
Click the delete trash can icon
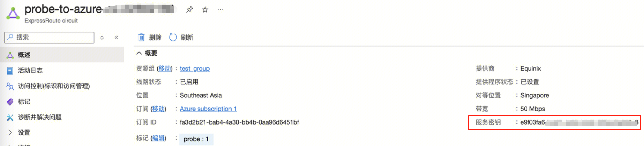(141, 37)
